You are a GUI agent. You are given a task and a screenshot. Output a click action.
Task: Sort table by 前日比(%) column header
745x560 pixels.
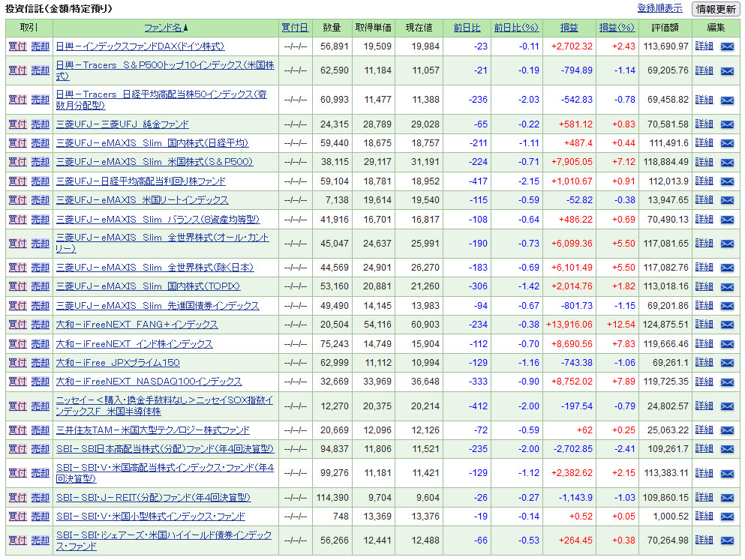[516, 28]
